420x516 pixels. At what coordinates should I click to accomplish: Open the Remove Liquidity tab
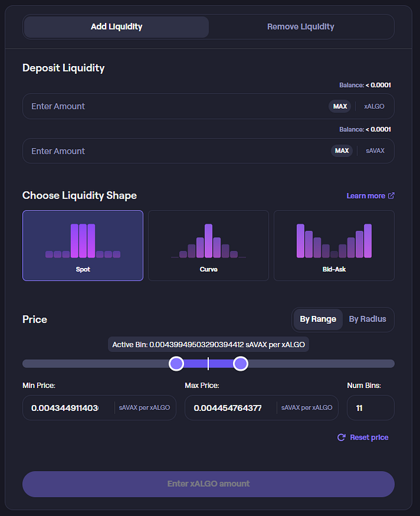coord(301,26)
